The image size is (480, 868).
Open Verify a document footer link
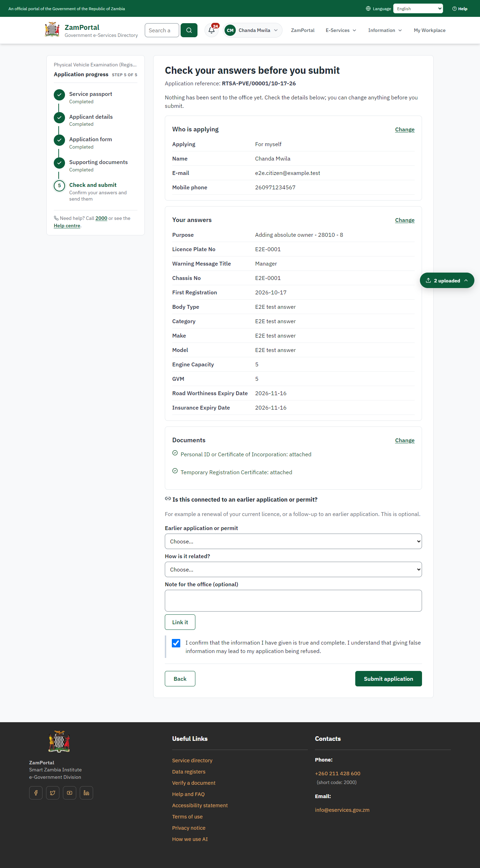[x=194, y=783]
